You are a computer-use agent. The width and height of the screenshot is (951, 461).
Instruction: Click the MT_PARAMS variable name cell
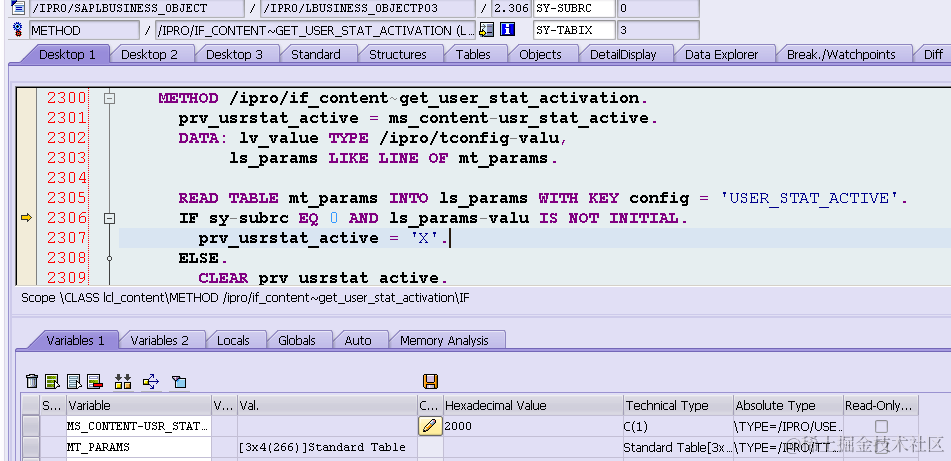point(138,448)
